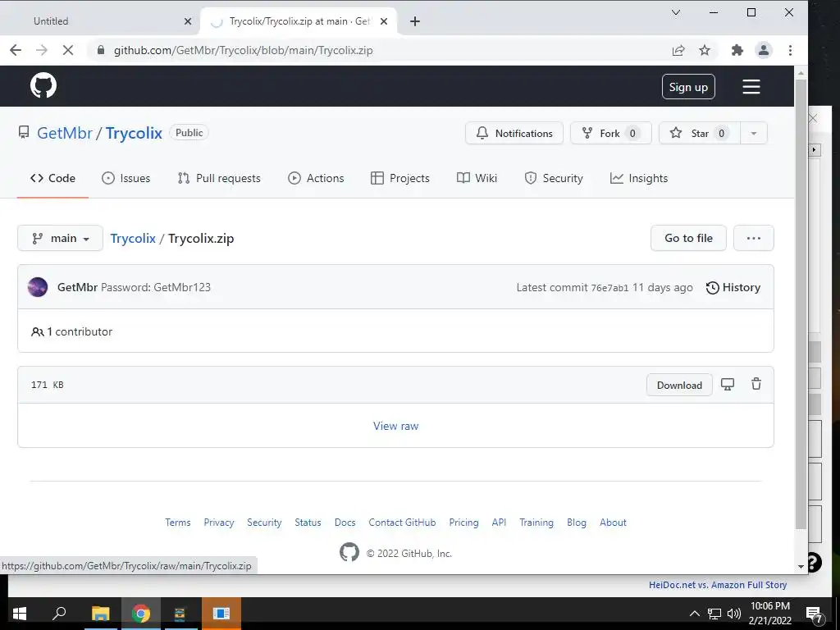Open the GitHub logo homepage link
The image size is (840, 630).
(43, 85)
